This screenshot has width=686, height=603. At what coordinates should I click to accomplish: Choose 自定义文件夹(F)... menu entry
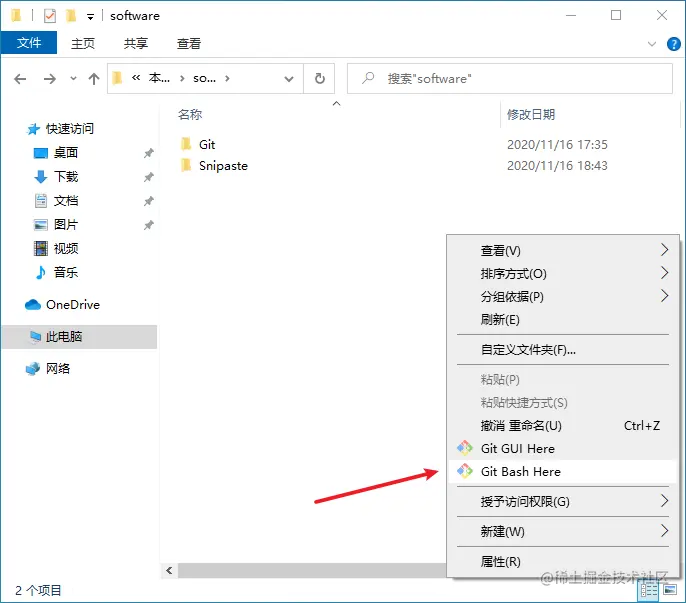563,349
